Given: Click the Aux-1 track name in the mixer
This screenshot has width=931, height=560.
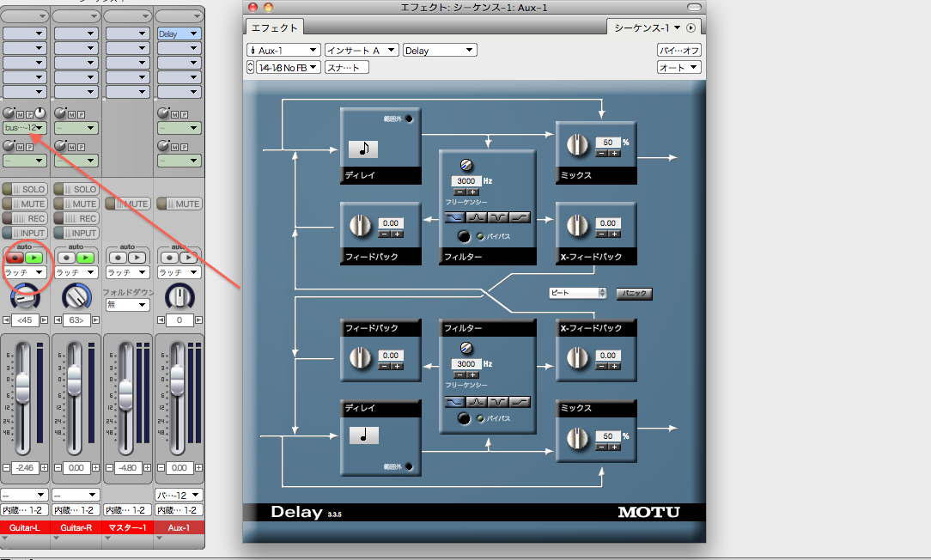Looking at the screenshot, I should 179,527.
